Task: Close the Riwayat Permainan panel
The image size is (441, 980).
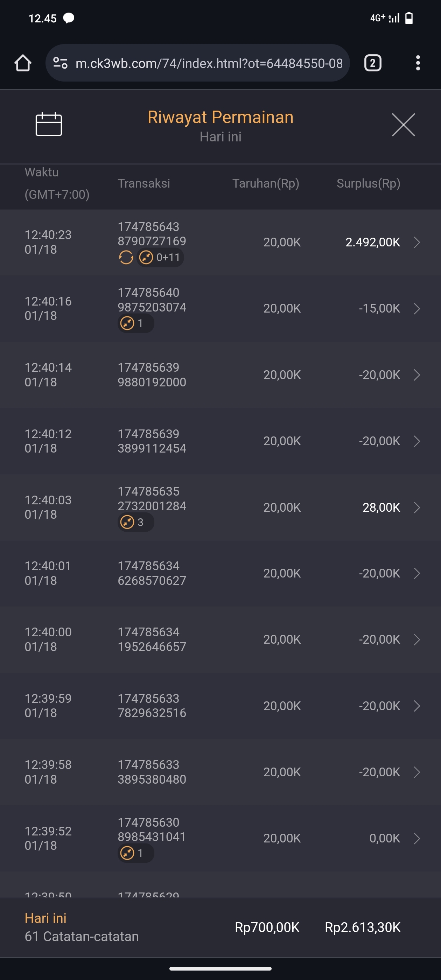Action: (403, 124)
